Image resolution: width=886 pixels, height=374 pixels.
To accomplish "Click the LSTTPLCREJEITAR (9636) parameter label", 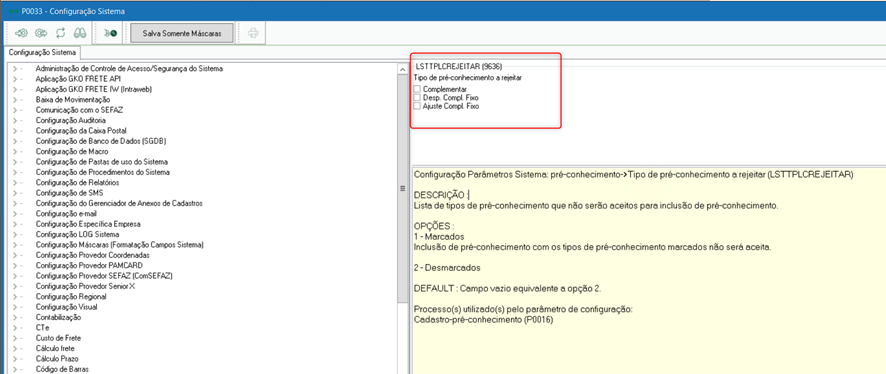I will click(459, 66).
